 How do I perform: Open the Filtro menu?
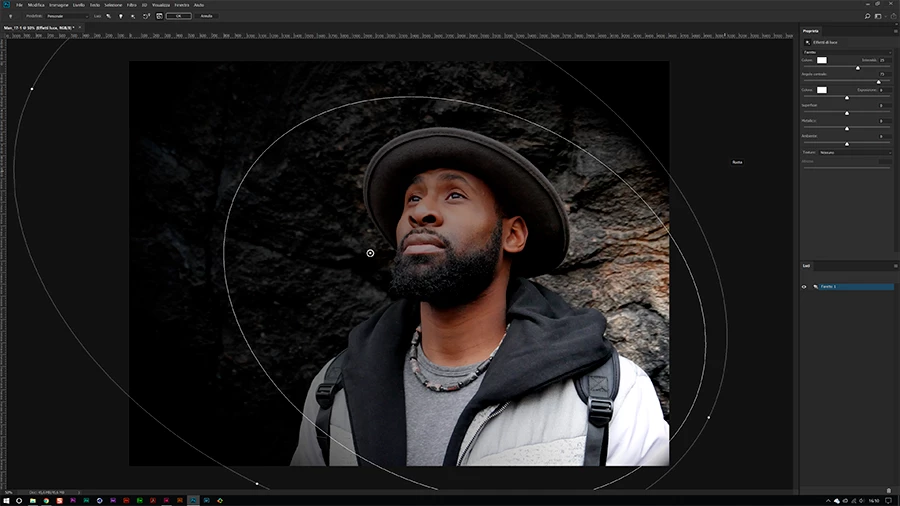(131, 5)
